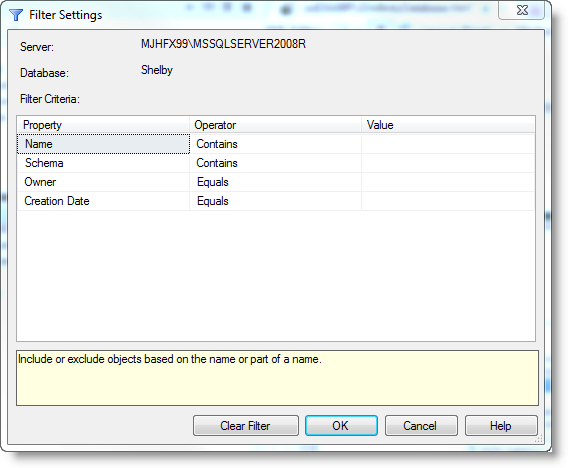
Task: Open the Contains operator for Name
Action: pyautogui.click(x=275, y=144)
